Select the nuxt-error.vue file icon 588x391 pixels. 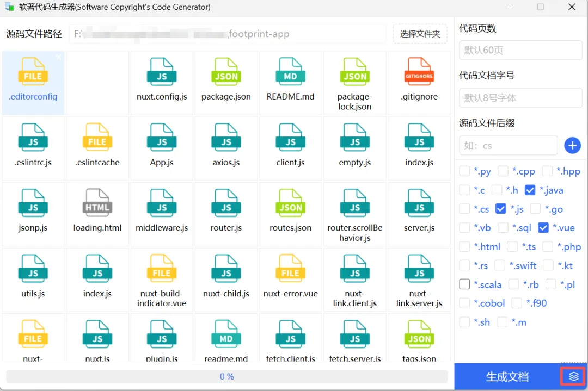(291, 269)
